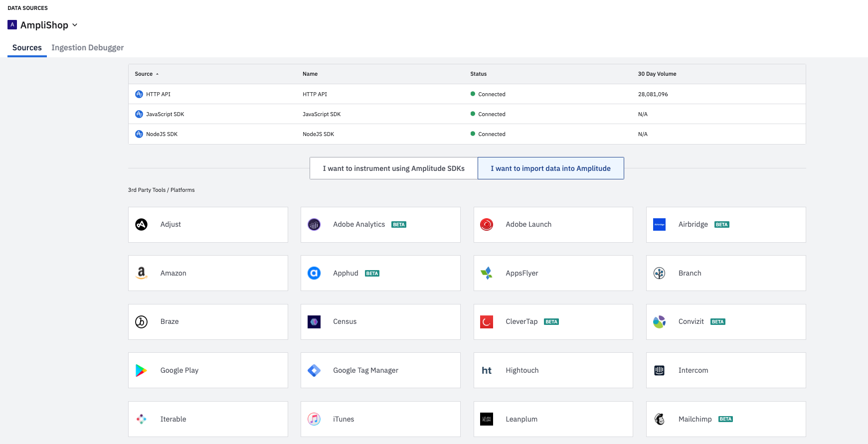Open the Adobe Launch integration label
The height and width of the screenshot is (444, 868).
pyautogui.click(x=528, y=225)
